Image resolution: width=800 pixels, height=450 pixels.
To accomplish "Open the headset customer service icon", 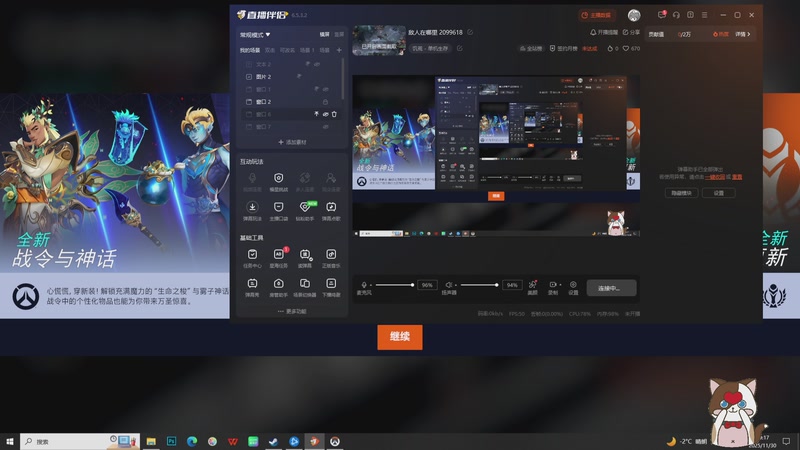I will tap(676, 15).
